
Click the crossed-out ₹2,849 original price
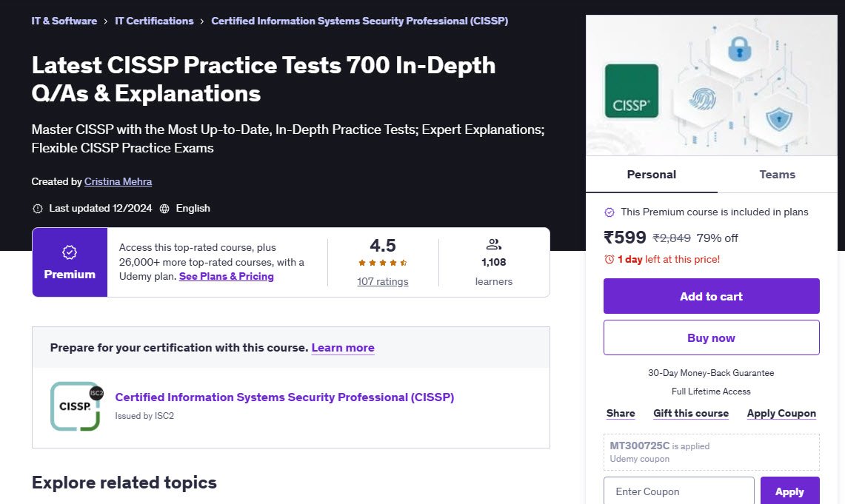[x=672, y=238]
